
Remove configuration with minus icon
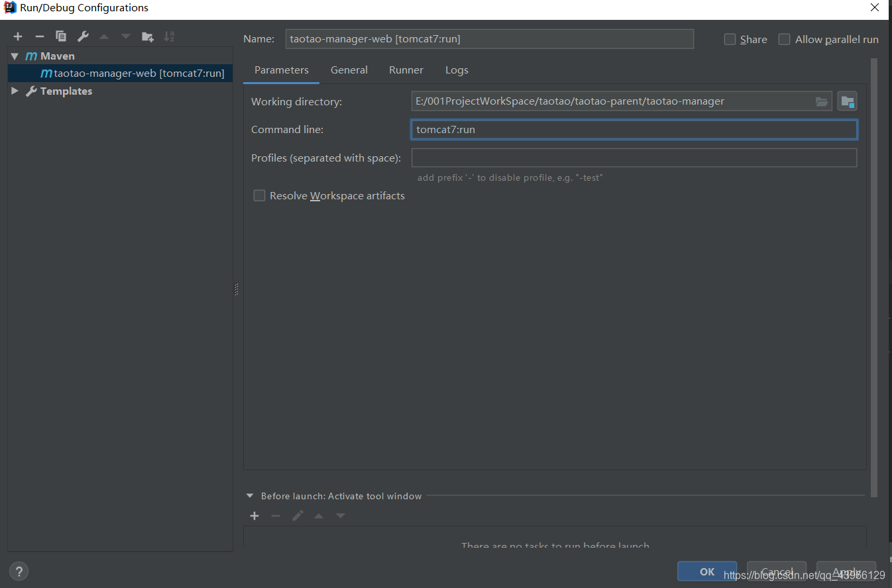tap(40, 36)
